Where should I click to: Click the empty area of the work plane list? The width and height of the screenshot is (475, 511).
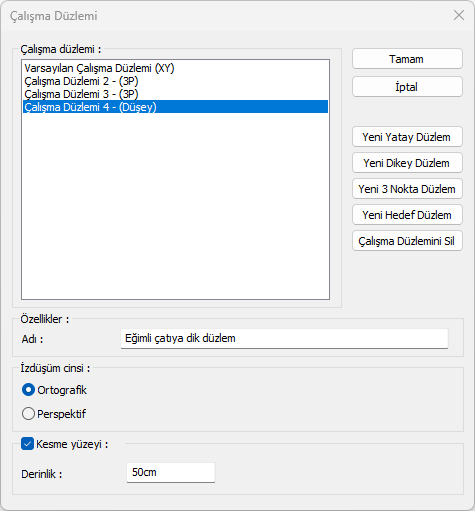(x=175, y=207)
